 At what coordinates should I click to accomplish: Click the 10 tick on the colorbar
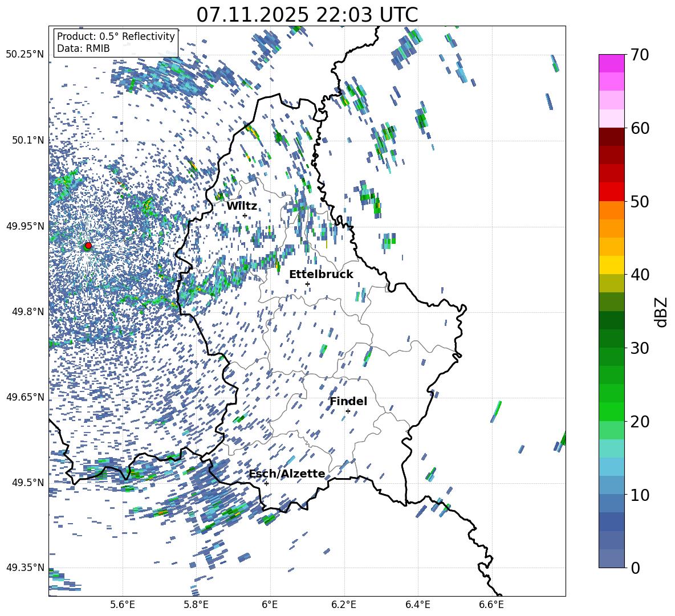pos(640,495)
